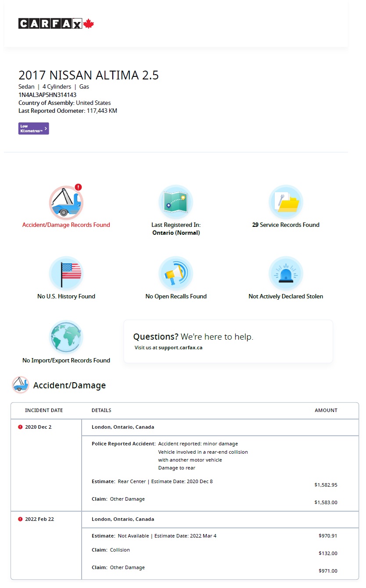Click the $1,583.00 claim amount

pos(326,502)
